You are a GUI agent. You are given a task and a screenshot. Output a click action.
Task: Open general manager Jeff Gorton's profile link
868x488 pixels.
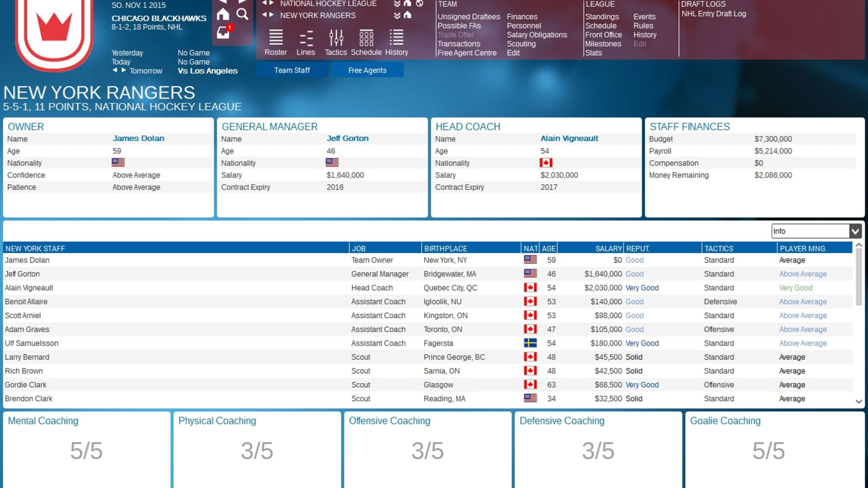pyautogui.click(x=348, y=138)
